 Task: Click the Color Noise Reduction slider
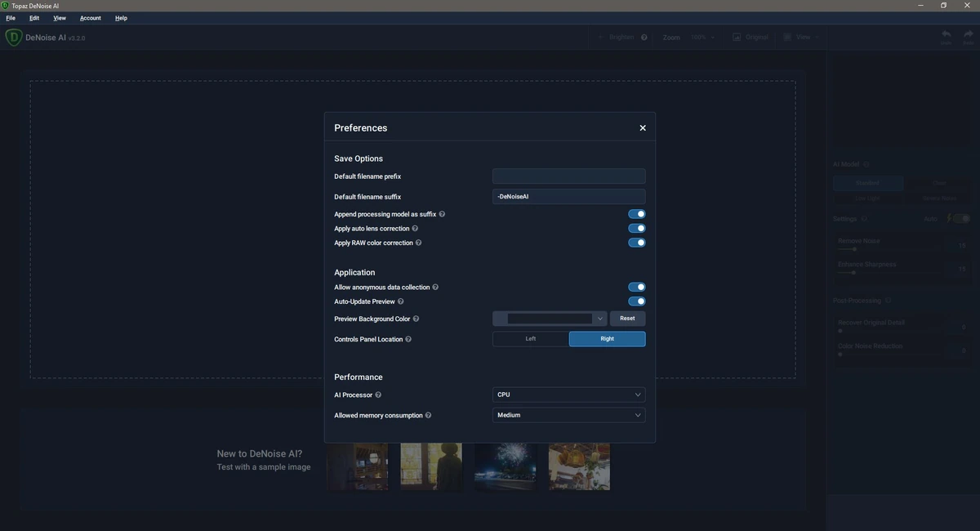[x=889, y=355]
